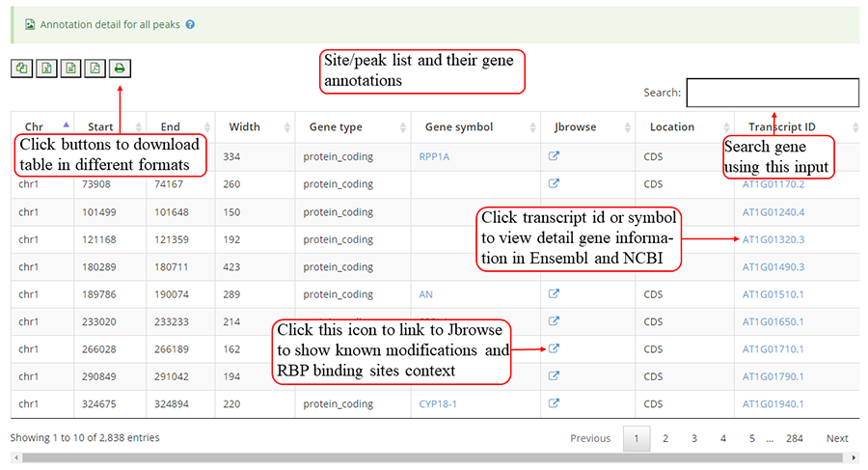Open Jbrowse icon in AT1G01510.1 row
The height and width of the screenshot is (470, 868).
click(554, 293)
